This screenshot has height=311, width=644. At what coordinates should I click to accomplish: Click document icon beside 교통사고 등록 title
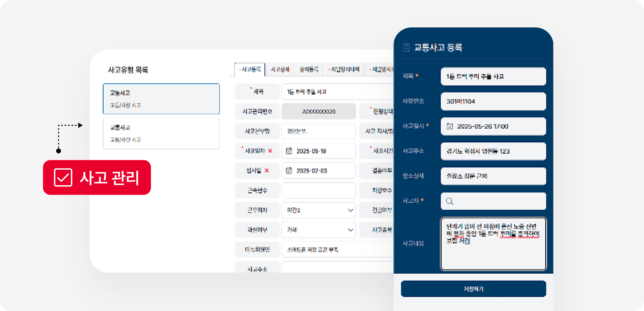click(x=406, y=47)
